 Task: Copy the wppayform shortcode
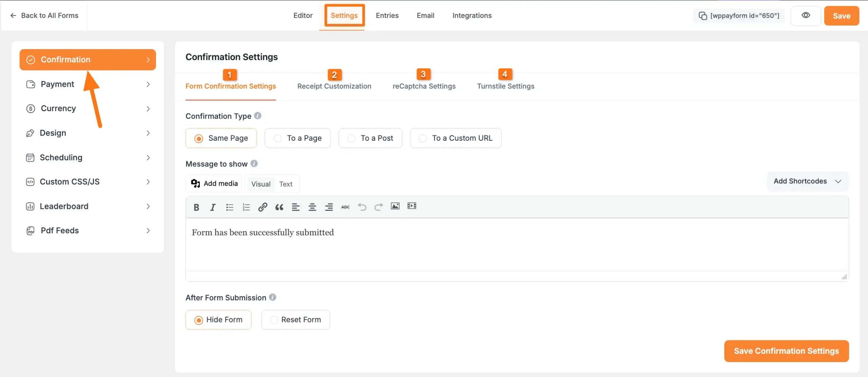click(703, 16)
